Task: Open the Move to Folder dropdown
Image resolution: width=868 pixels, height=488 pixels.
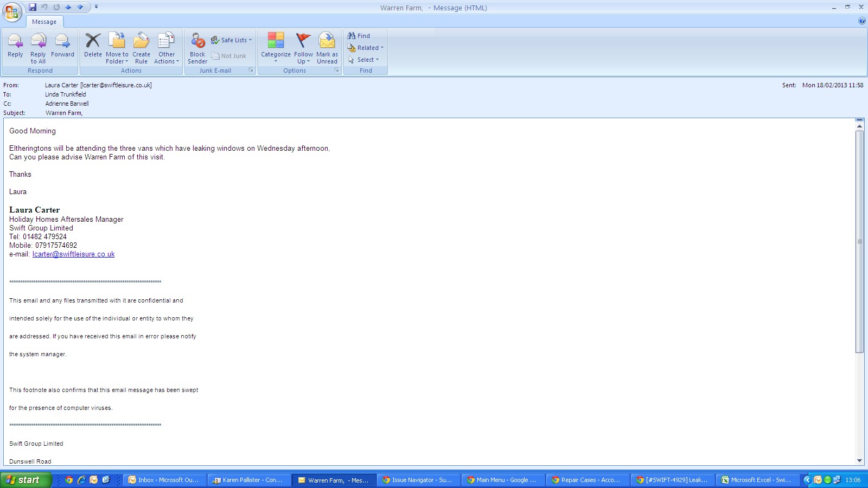Action: pos(117,48)
